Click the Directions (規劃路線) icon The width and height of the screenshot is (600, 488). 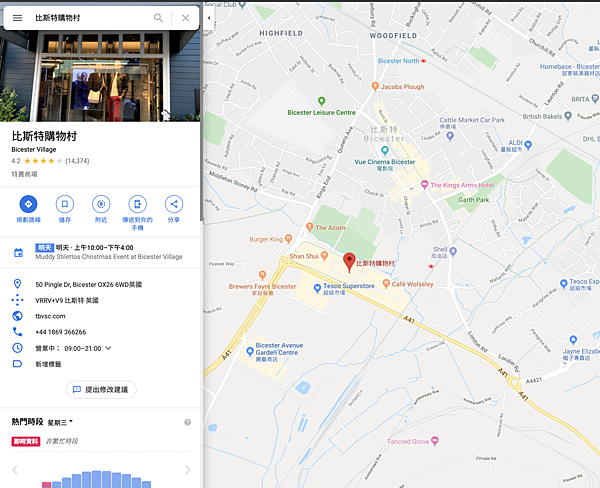[x=28, y=204]
